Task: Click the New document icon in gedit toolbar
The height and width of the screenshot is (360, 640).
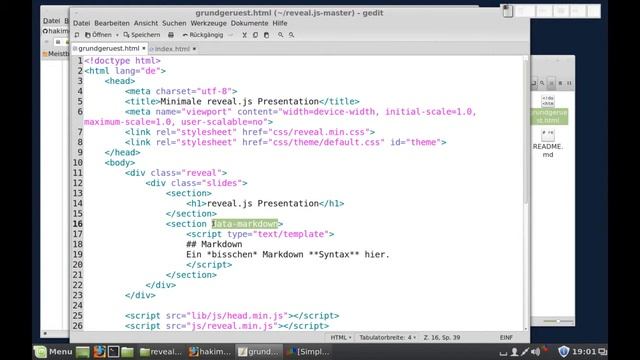Action: [77, 35]
